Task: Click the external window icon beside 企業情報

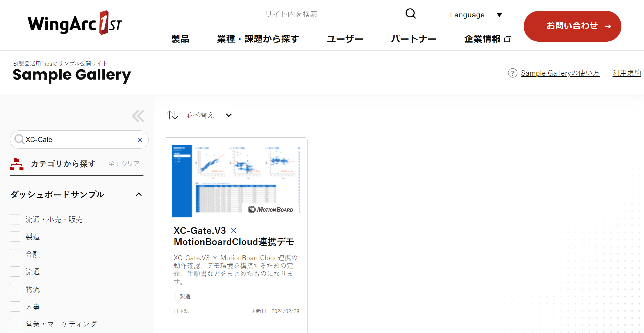Action: click(508, 39)
